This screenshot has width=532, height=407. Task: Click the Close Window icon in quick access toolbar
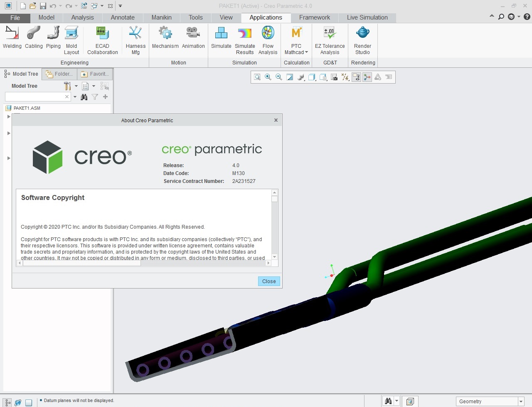110,6
